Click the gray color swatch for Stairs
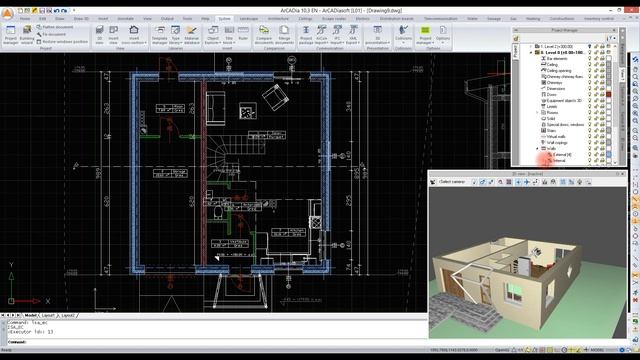The height and width of the screenshot is (360, 640). click(x=609, y=130)
